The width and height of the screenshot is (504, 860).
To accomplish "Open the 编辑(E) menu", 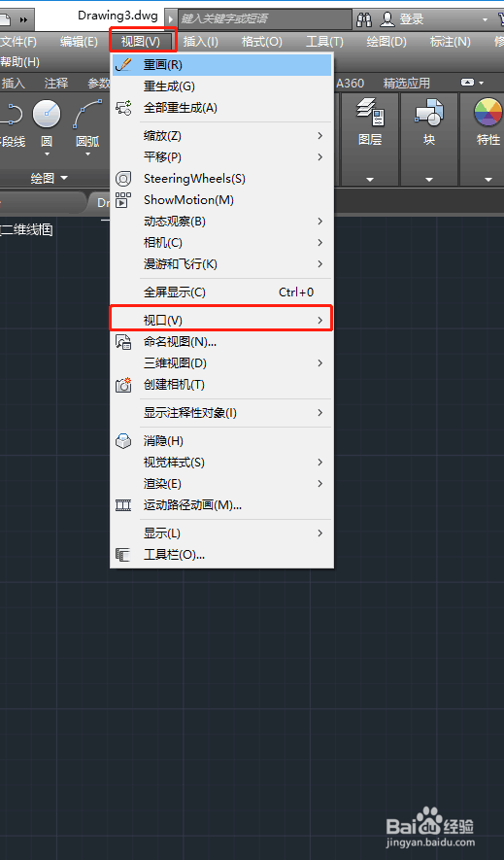I will point(79,42).
